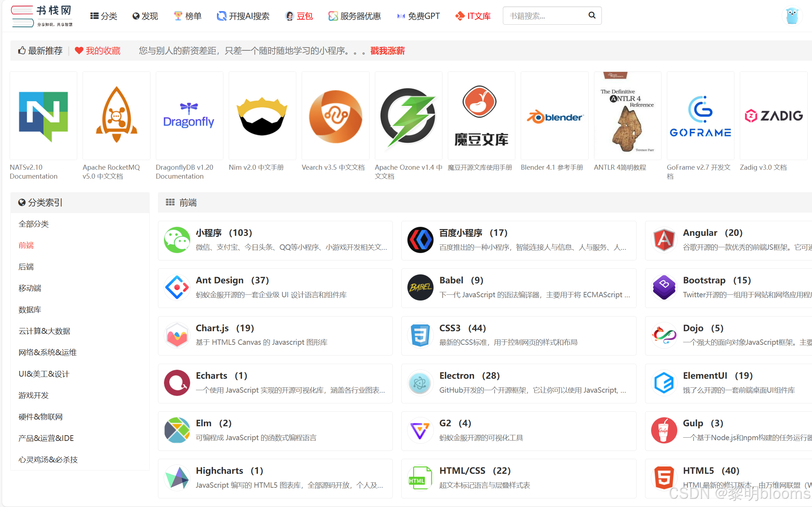Open the 榜单 menu item
Image resolution: width=812 pixels, height=507 pixels.
coord(188,16)
